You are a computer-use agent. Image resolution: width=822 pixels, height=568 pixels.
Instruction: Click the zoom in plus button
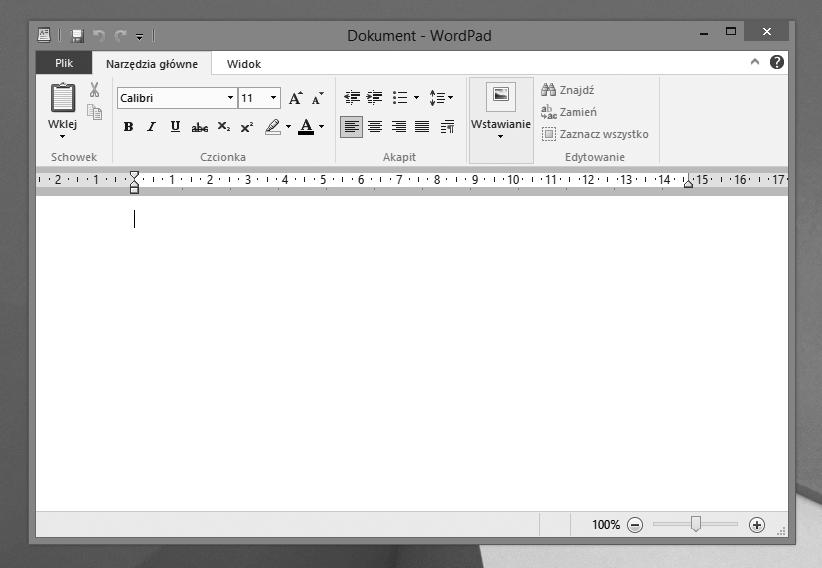coord(756,524)
